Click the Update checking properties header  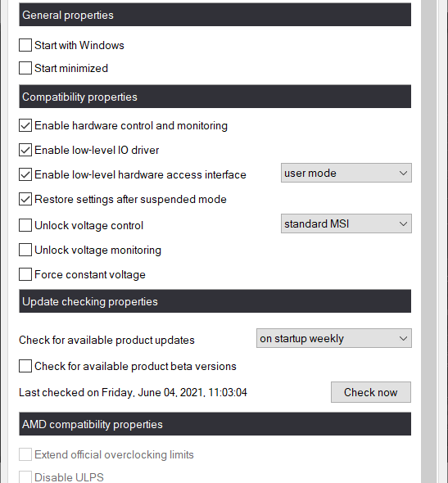point(215,301)
